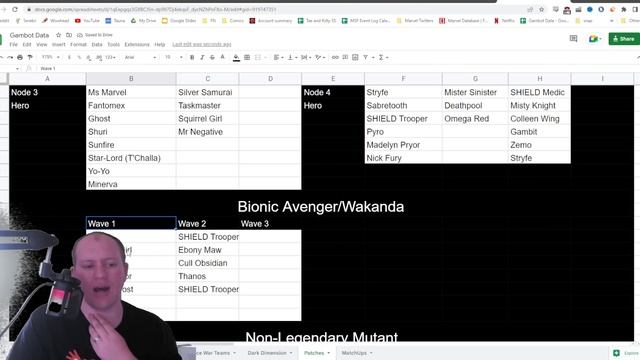Open the last edit history link
The height and width of the screenshot is (360, 640).
(202, 44)
